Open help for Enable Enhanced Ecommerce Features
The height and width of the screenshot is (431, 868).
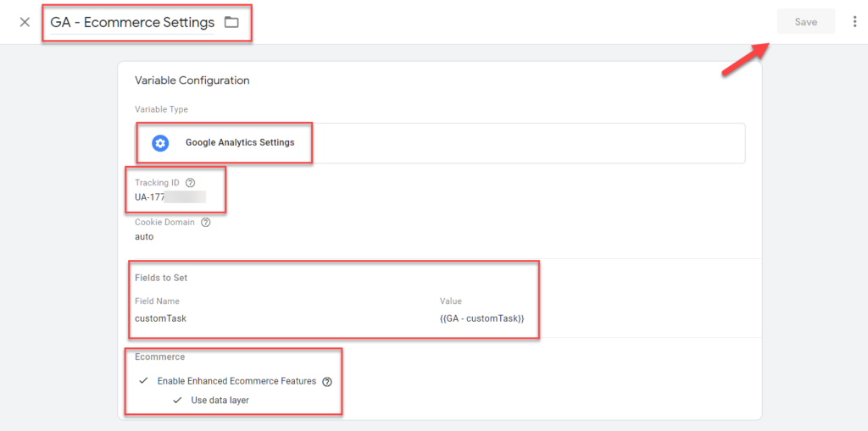click(327, 382)
